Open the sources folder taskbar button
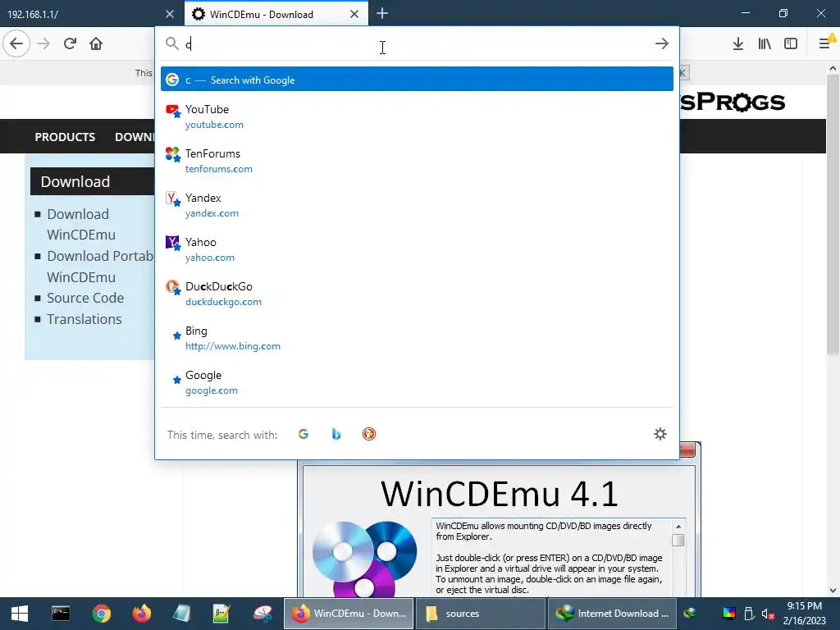Viewport: 840px width, 630px height. tap(481, 614)
